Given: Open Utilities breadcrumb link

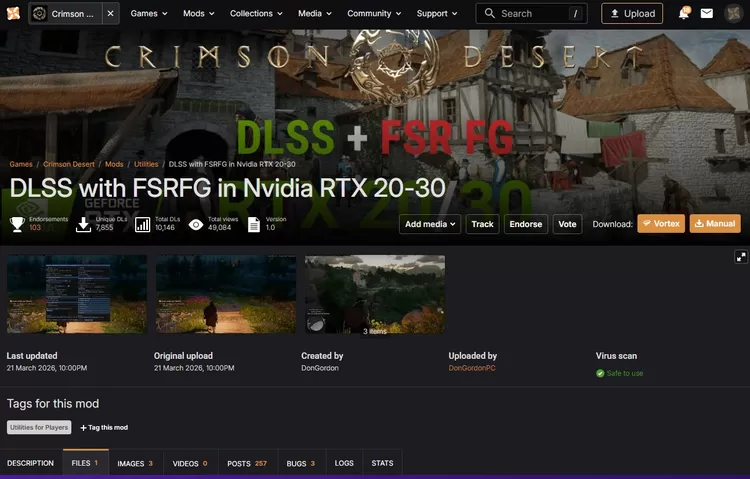Looking at the screenshot, I should click(x=146, y=164).
